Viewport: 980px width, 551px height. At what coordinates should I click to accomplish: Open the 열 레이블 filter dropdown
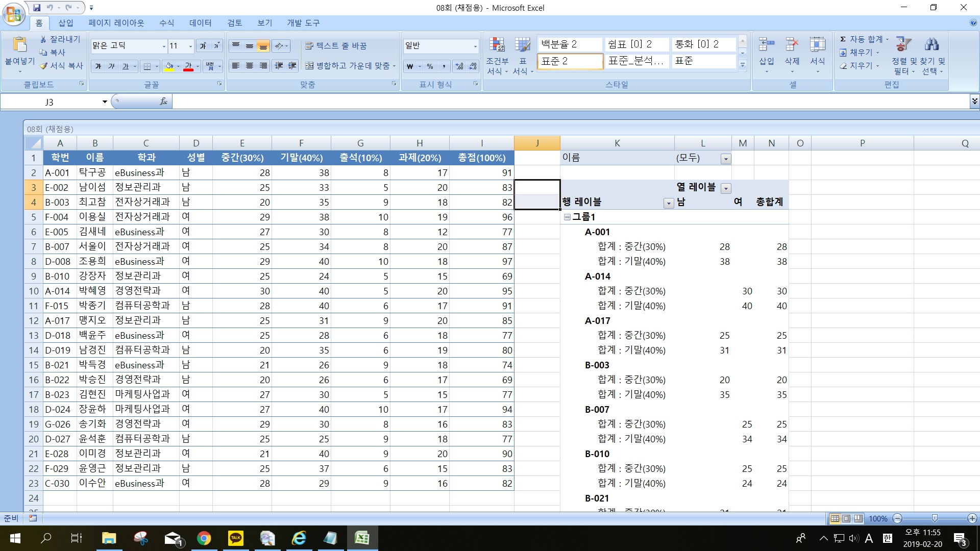pyautogui.click(x=726, y=188)
